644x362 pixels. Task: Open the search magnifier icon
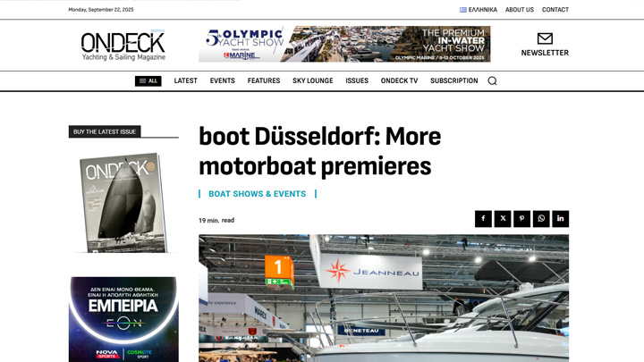(492, 81)
